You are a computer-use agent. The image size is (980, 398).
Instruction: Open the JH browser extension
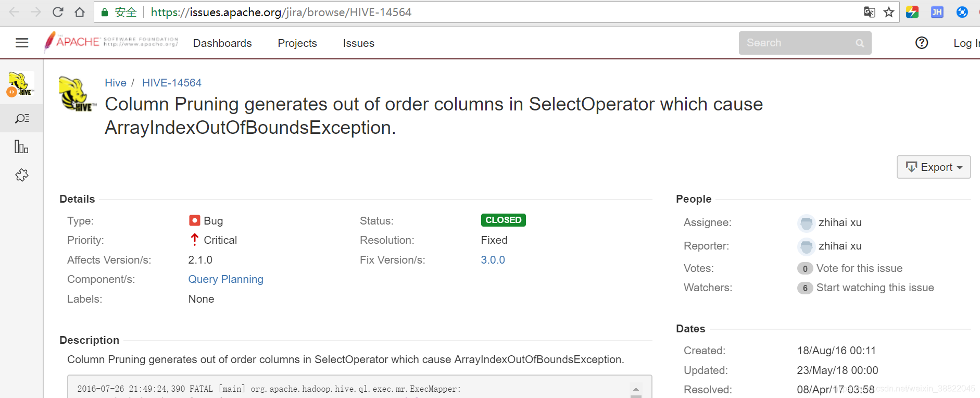pos(937,12)
